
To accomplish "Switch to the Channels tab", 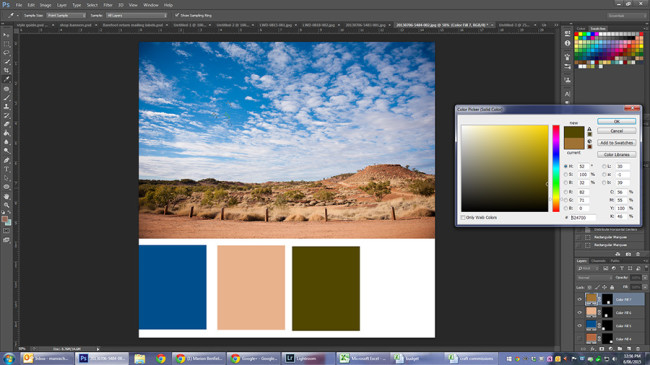I will click(x=598, y=261).
